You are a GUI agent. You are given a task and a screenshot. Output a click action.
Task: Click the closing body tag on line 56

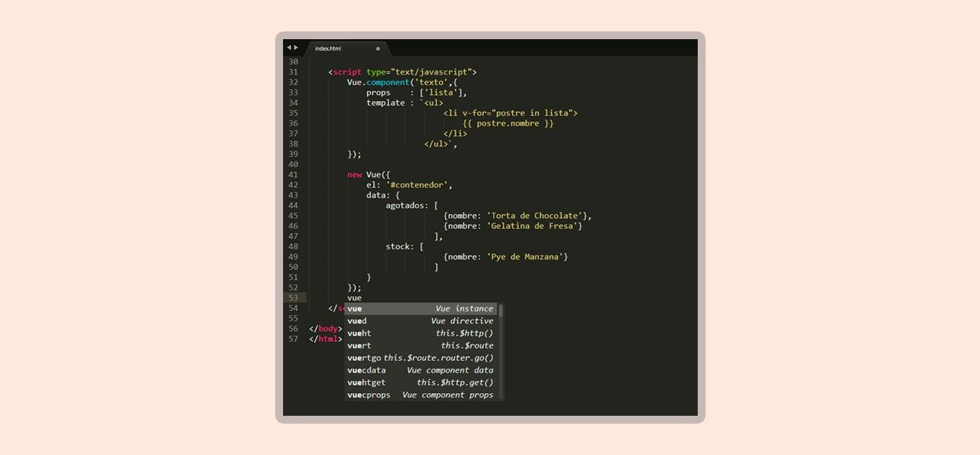(x=326, y=329)
